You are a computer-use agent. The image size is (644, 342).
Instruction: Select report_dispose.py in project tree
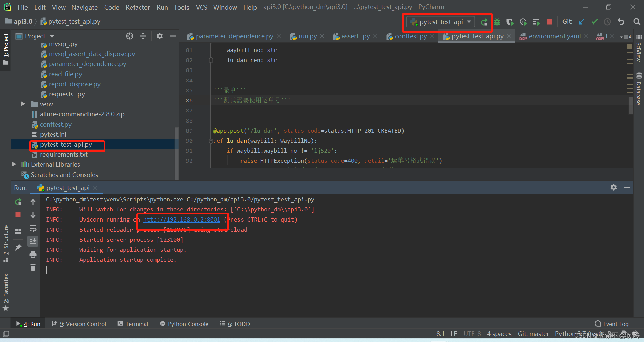[x=74, y=84]
